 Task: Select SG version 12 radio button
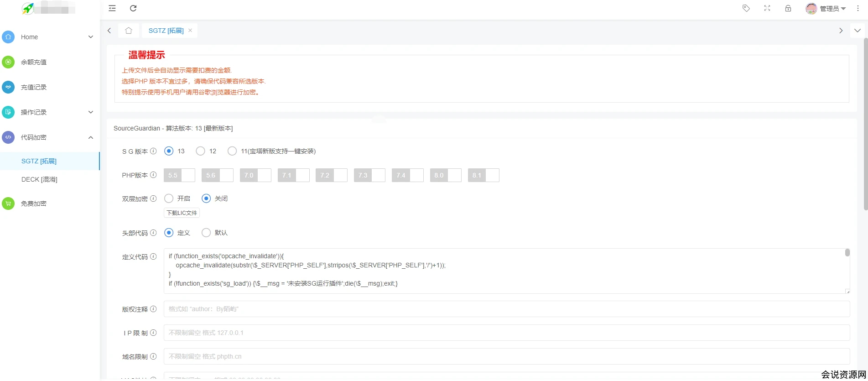point(200,151)
